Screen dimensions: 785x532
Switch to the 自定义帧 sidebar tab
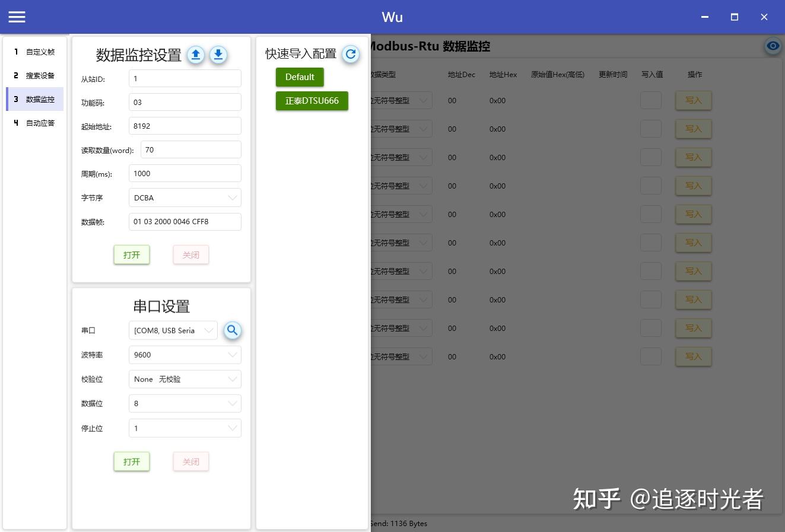click(x=40, y=52)
